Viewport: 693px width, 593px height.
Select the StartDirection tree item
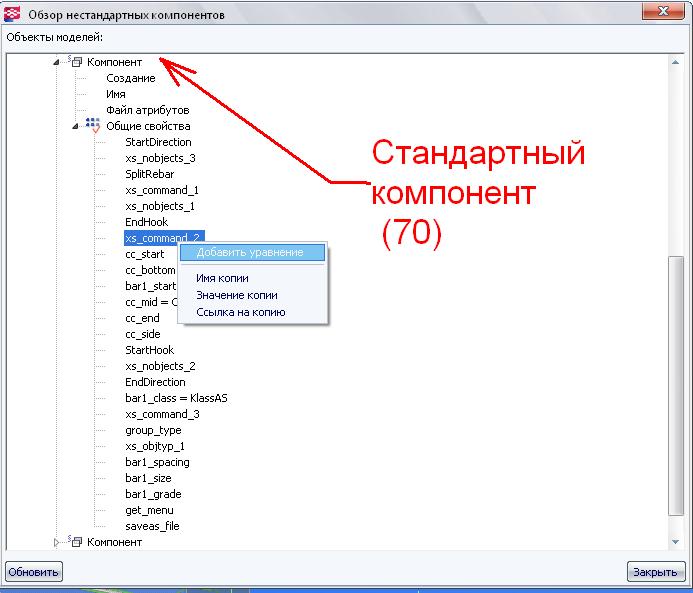pyautogui.click(x=158, y=142)
